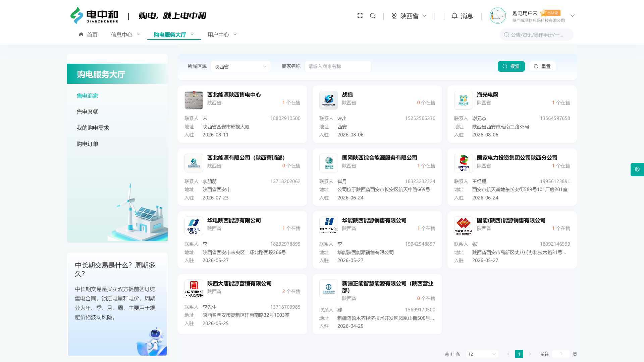Expand the 信息中心 menu

tap(125, 35)
